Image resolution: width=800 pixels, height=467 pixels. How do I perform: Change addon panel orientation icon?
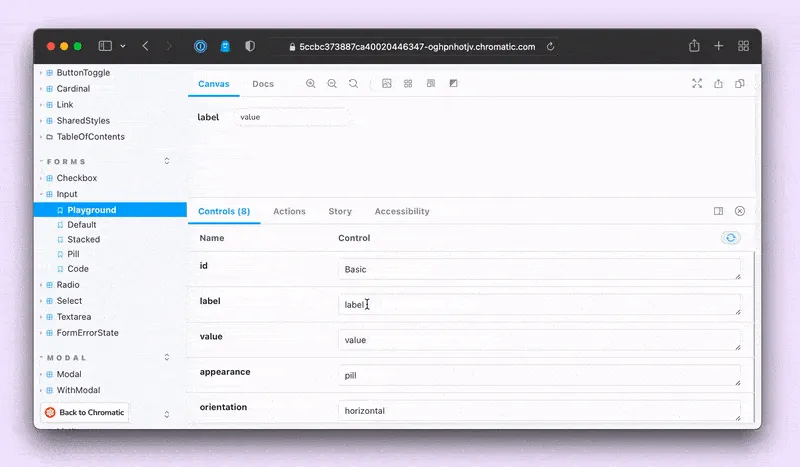click(x=718, y=211)
